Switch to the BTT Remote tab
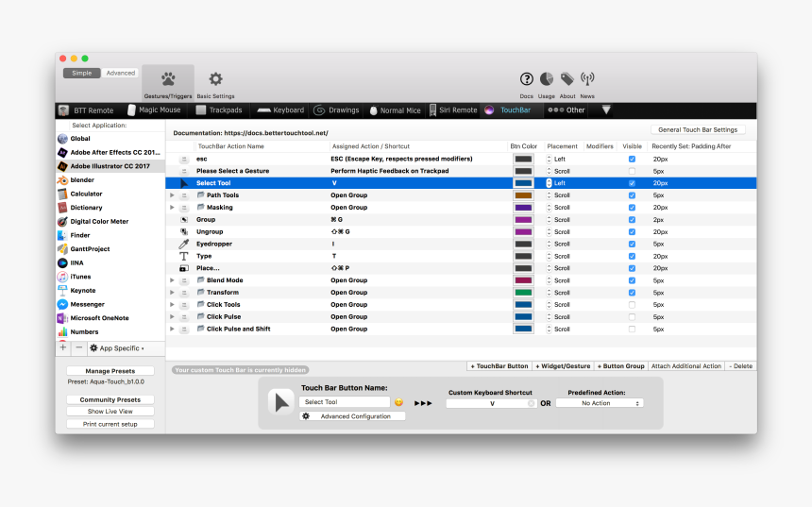Viewport: 812px width, 507px height. (x=86, y=110)
